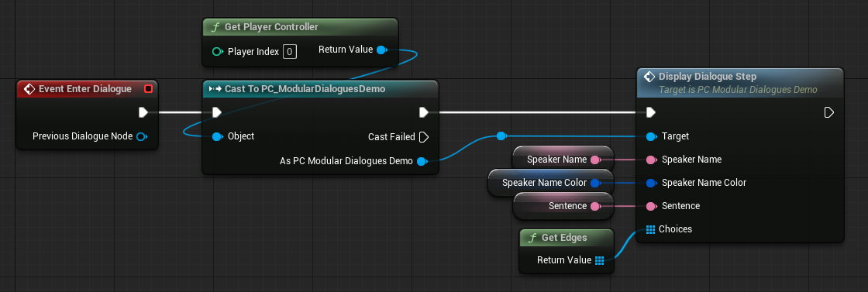Select the Sentence variable getter node
The height and width of the screenshot is (292, 868).
(563, 206)
